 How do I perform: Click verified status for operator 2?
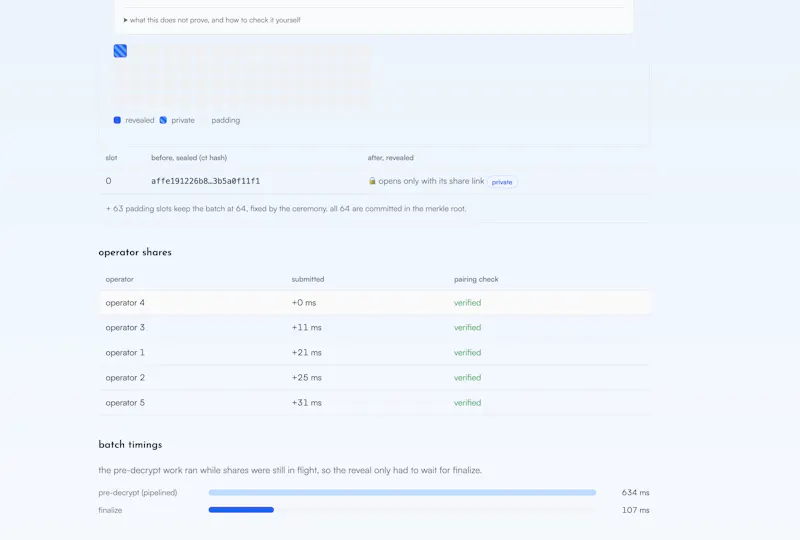coord(467,378)
